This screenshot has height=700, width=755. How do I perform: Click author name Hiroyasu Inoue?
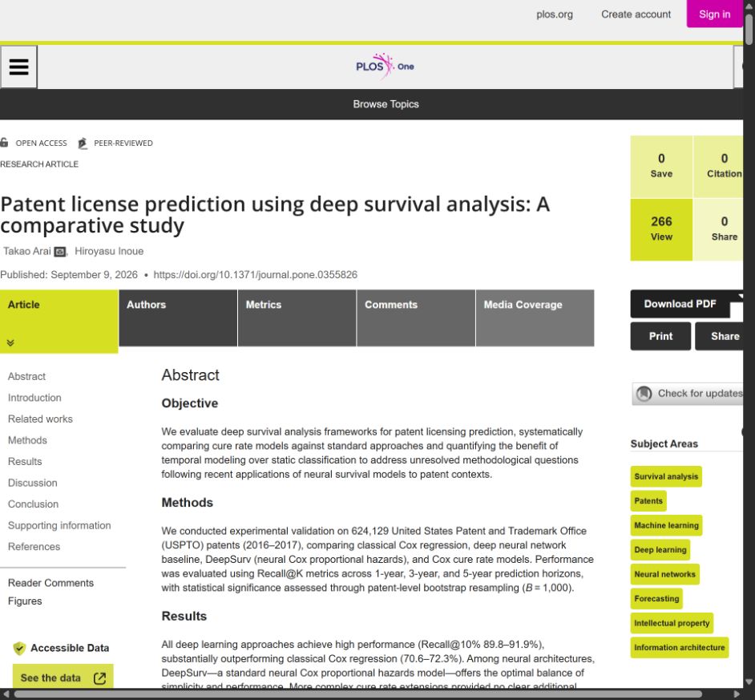click(x=109, y=251)
